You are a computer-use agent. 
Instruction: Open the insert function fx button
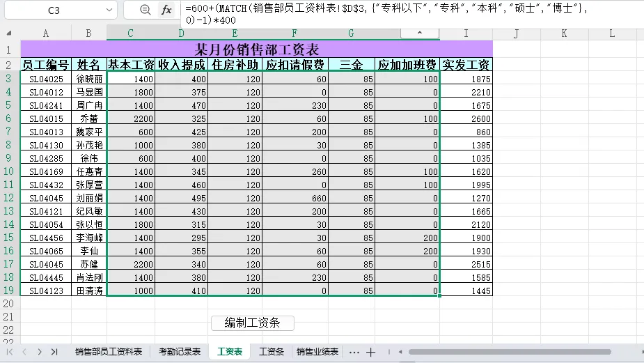click(x=166, y=10)
